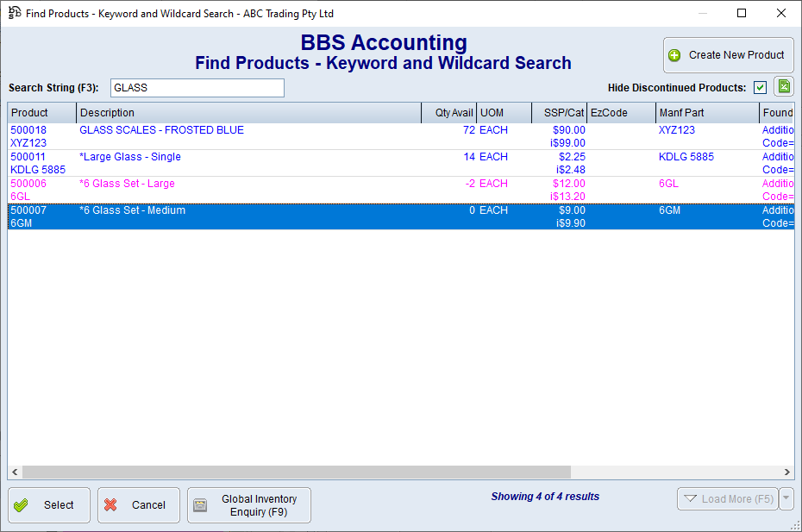Click the BBS app icon in title bar

[x=14, y=13]
